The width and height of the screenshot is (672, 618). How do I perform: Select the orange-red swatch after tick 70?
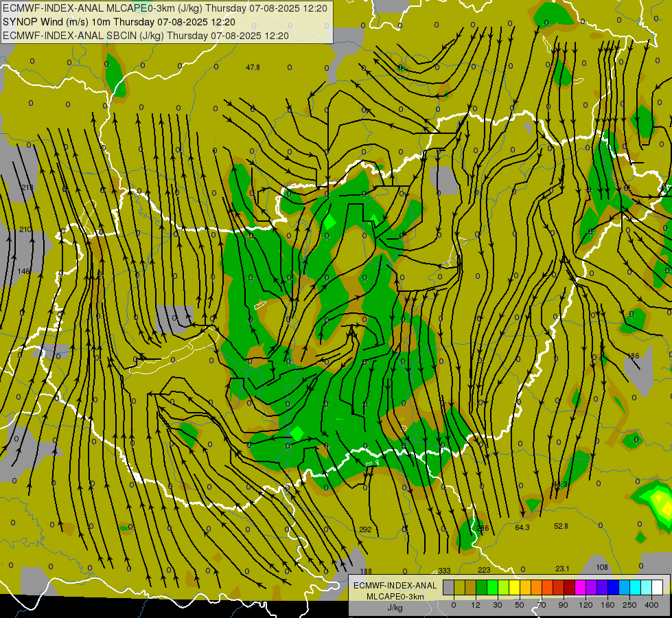click(x=547, y=588)
